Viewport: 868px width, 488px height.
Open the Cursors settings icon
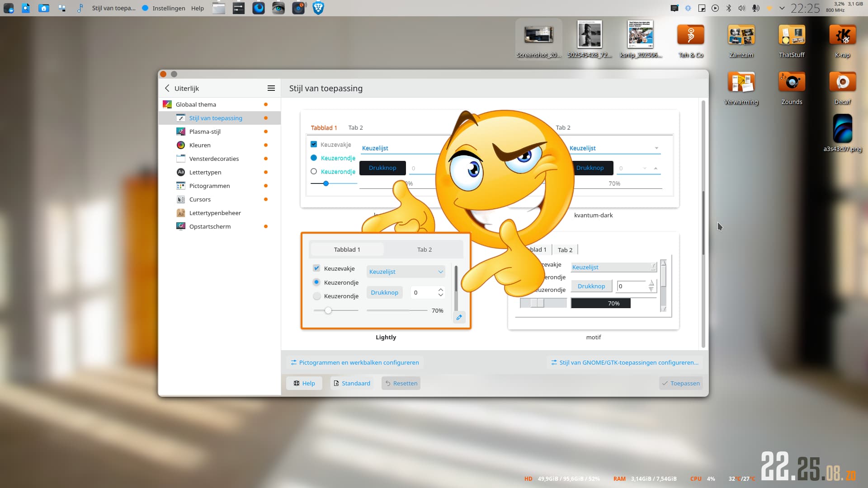click(181, 199)
